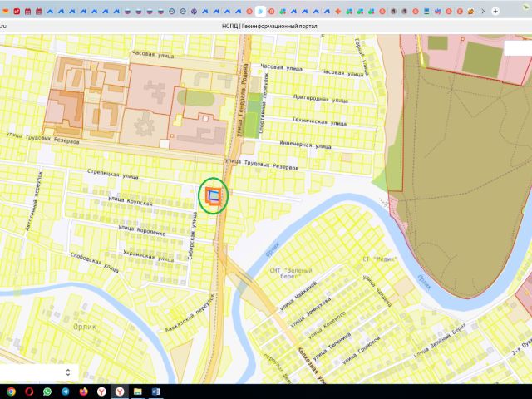The width and height of the screenshot is (532, 399).
Task: Open Opera browser from the taskbar
Action: point(29,392)
